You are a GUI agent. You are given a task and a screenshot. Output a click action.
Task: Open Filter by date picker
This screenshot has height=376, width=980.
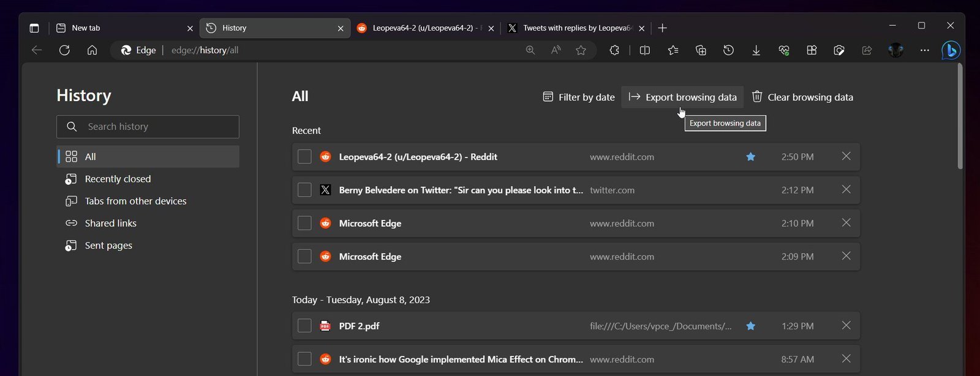click(578, 97)
